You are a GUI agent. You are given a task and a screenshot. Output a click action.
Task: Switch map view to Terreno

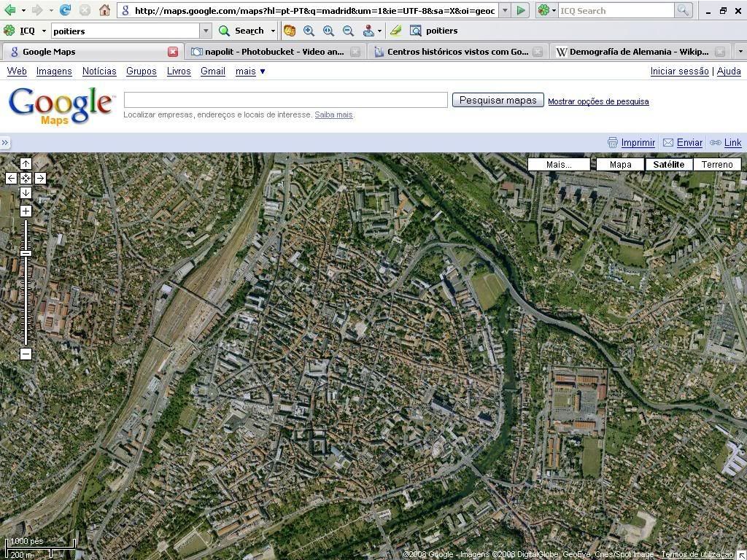[716, 164]
